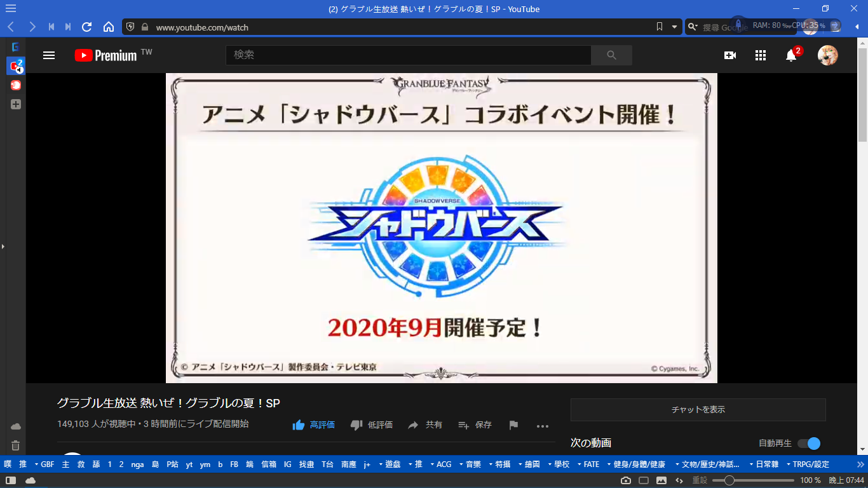Like the video with 高評価

click(x=313, y=425)
